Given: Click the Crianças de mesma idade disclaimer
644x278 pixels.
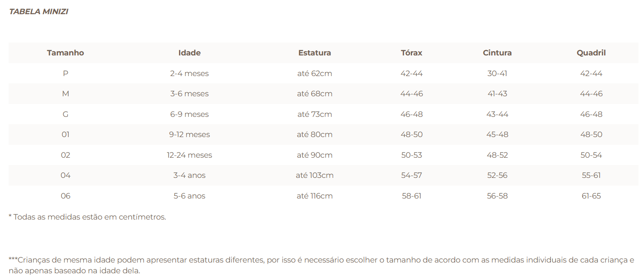Looking at the screenshot, I should [x=321, y=266].
